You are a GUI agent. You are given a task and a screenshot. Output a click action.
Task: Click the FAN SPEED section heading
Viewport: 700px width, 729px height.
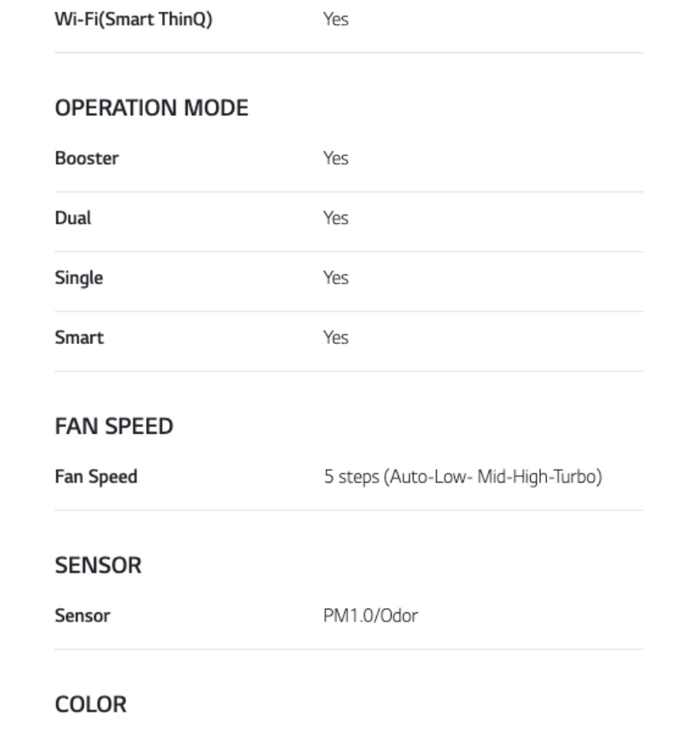point(114,426)
